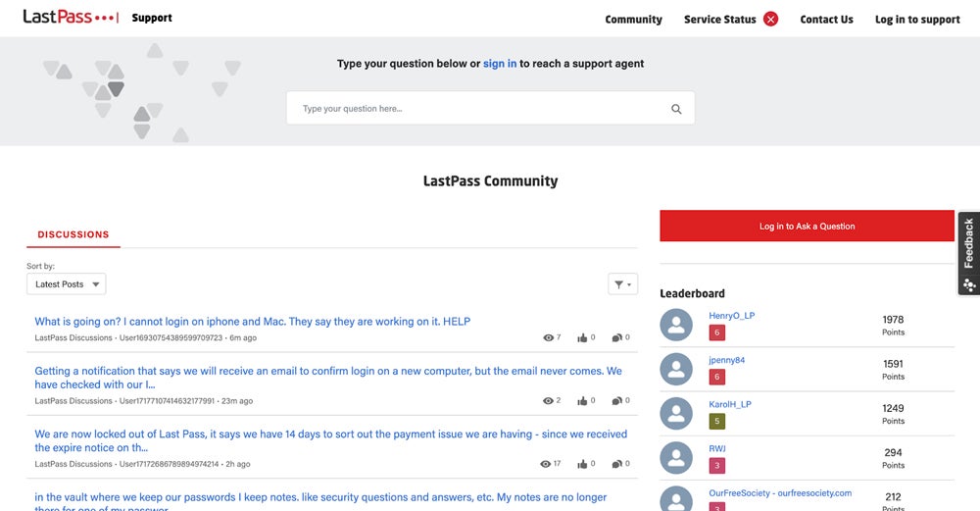Viewport: 980px width, 511px height.
Task: Click thumbs-up icon on the third discussion
Action: click(582, 464)
